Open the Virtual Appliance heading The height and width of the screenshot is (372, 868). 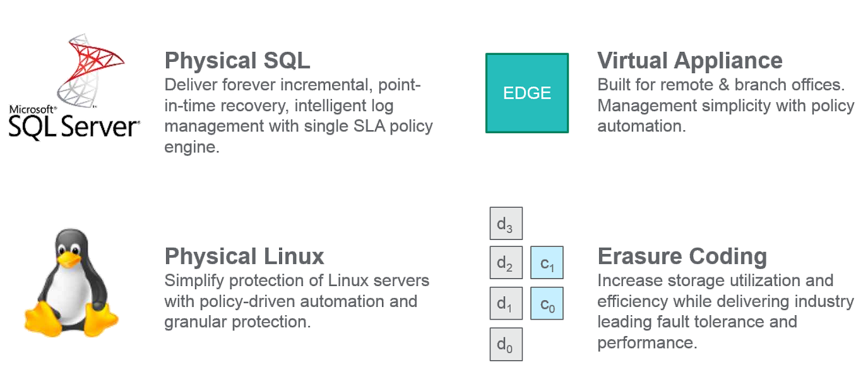[689, 61]
